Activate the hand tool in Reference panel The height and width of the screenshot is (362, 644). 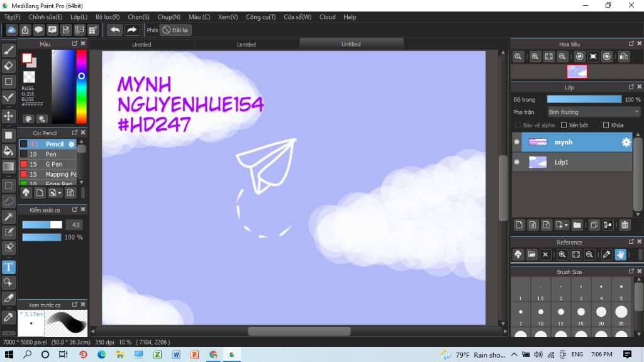click(x=620, y=255)
